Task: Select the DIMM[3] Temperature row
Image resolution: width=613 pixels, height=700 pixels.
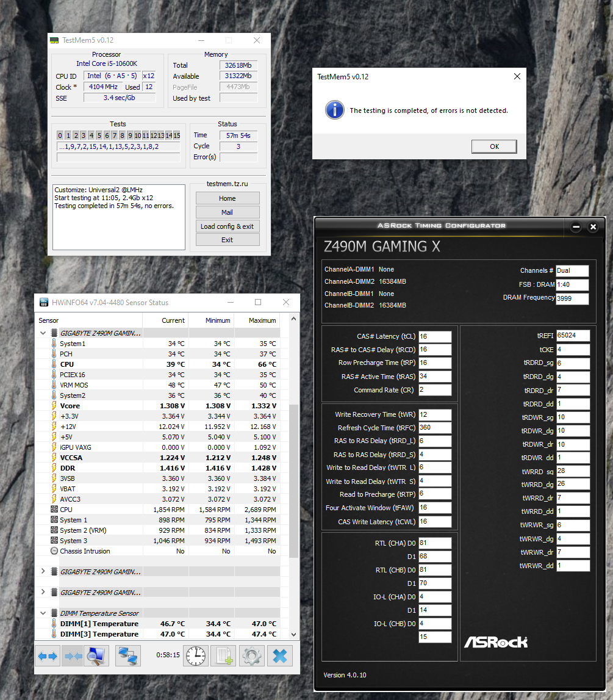Action: (157, 634)
